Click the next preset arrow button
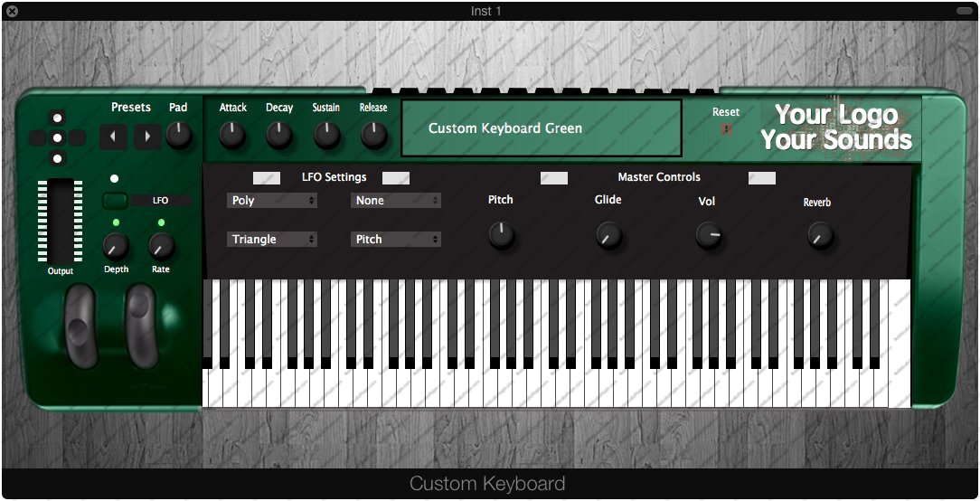This screenshot has width=980, height=501. pos(147,137)
